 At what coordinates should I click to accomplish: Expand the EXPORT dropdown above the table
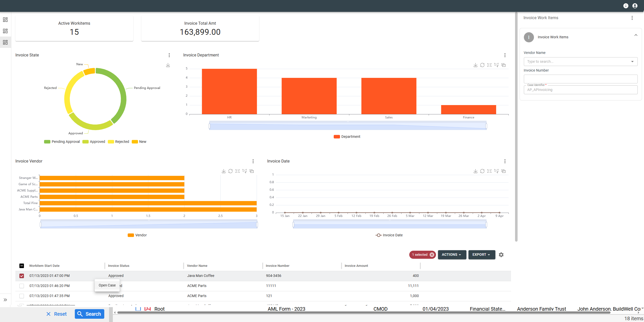coord(481,255)
